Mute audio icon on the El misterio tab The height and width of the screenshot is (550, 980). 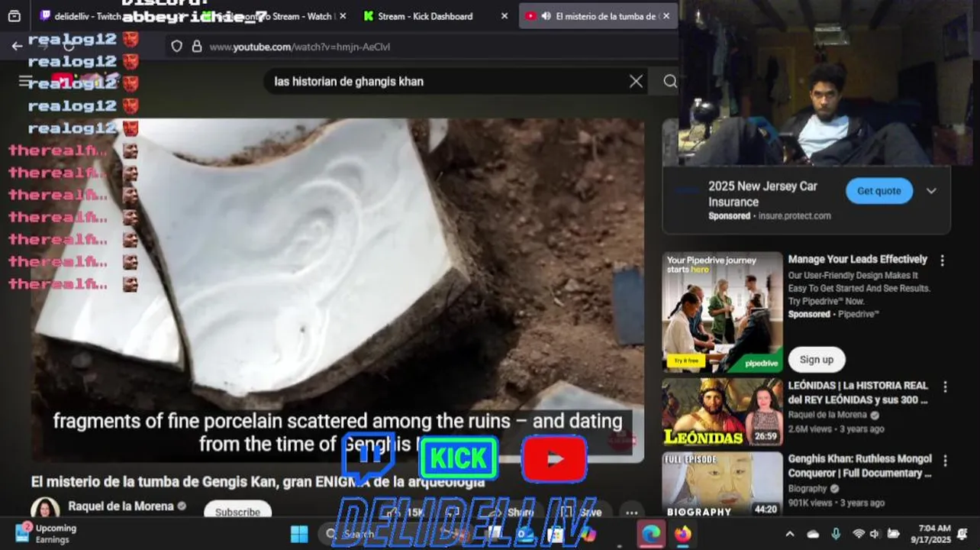click(546, 16)
